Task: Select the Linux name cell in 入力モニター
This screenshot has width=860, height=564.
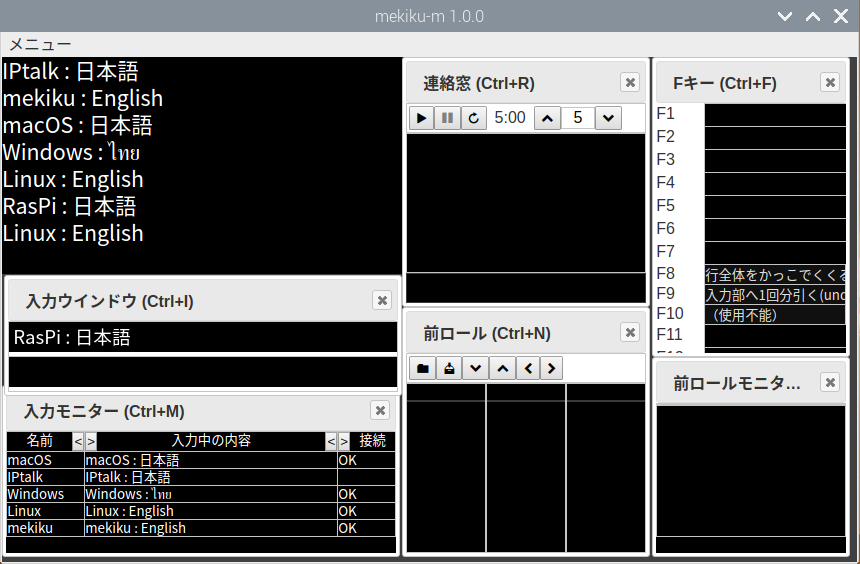Action: 46,511
